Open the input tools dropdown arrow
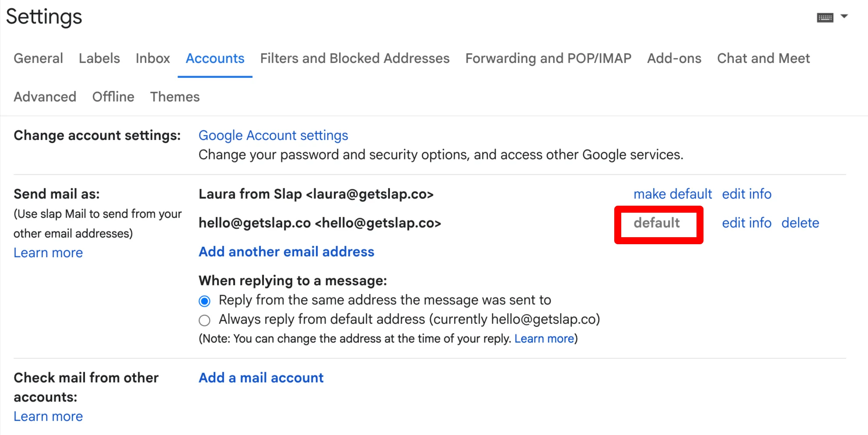The image size is (868, 435). click(844, 17)
